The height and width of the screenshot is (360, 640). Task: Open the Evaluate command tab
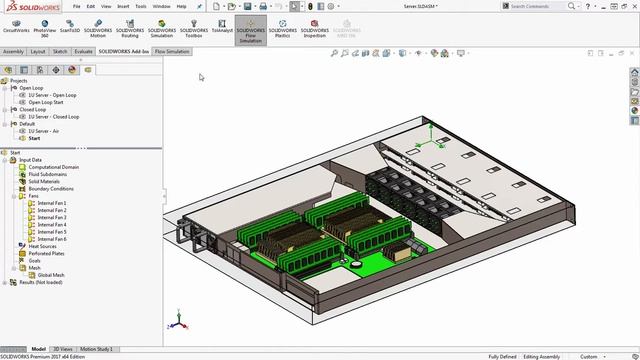(83, 51)
